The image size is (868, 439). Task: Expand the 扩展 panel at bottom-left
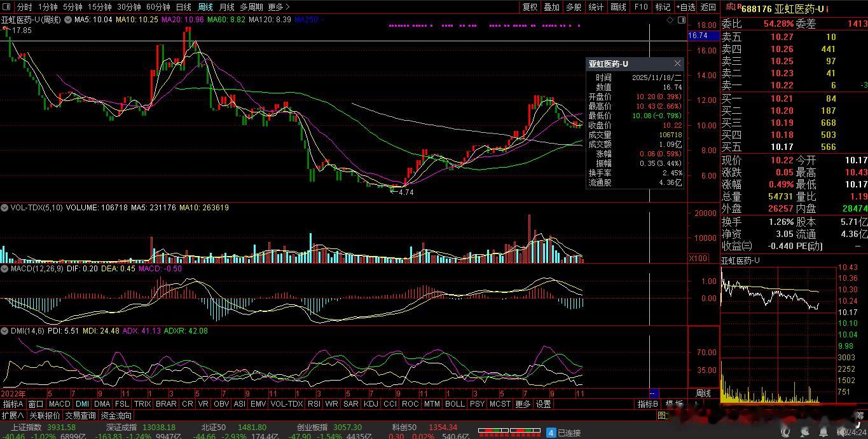13,415
